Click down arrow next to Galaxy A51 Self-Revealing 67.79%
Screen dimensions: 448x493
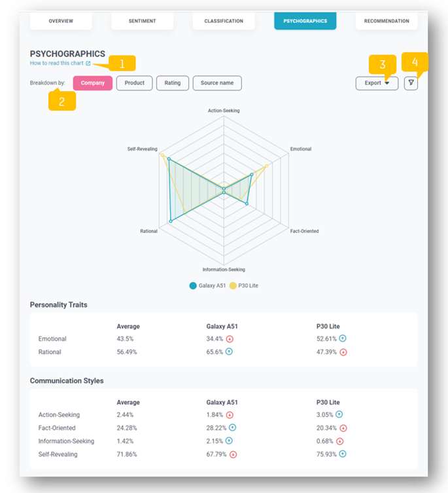point(233,454)
